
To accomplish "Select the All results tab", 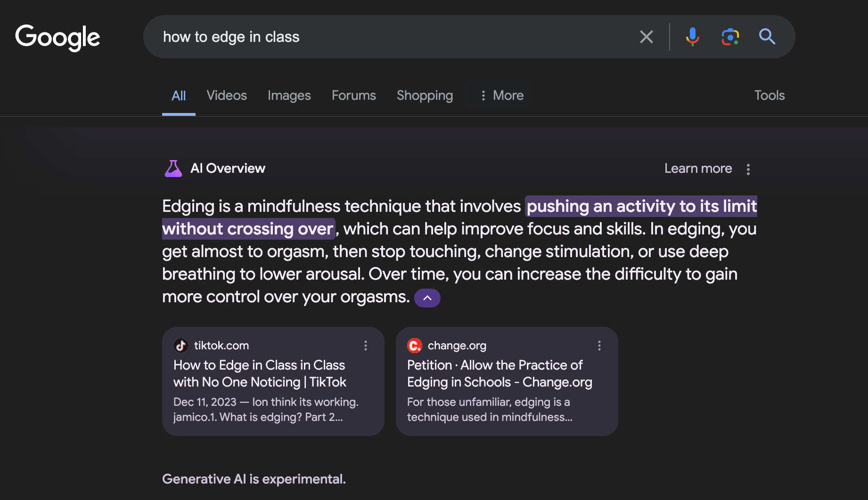I will (179, 96).
